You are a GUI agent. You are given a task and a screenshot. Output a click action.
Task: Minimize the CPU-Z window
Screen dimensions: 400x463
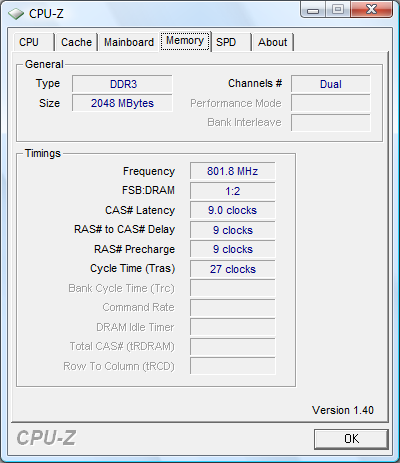(x=313, y=11)
